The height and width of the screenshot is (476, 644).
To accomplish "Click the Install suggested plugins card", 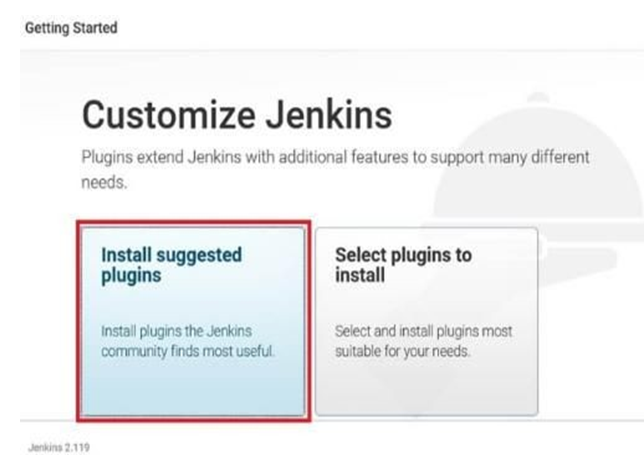I will pyautogui.click(x=193, y=321).
